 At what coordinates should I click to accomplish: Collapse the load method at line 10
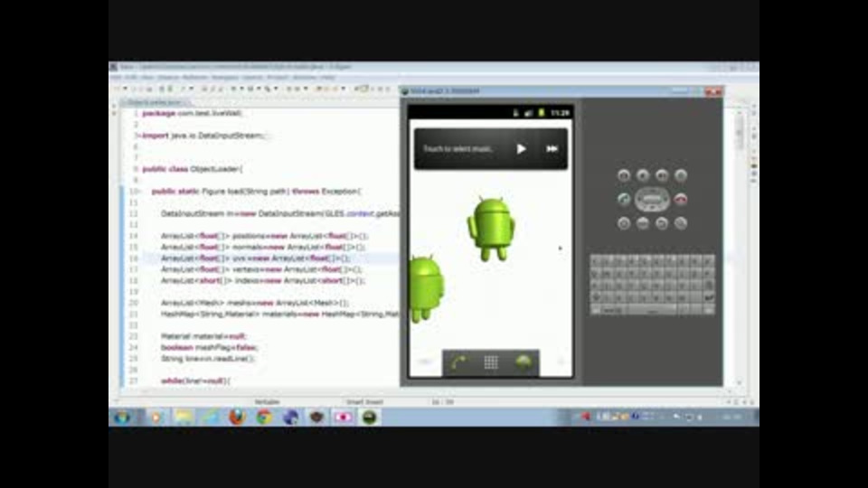pyautogui.click(x=139, y=192)
